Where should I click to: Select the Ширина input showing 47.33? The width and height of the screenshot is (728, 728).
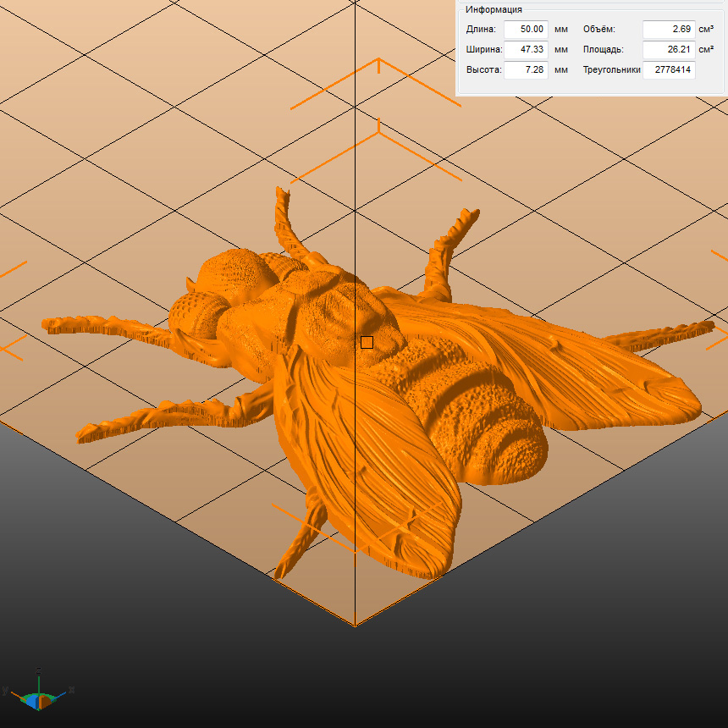(x=526, y=50)
